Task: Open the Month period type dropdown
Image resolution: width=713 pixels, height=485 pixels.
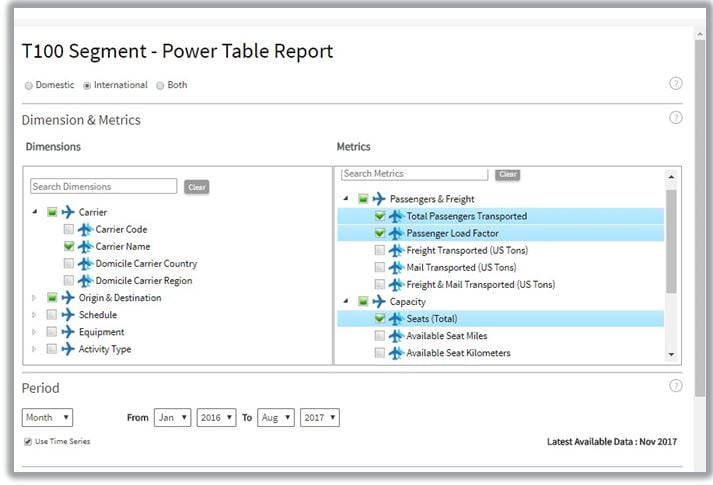Action: click(47, 417)
